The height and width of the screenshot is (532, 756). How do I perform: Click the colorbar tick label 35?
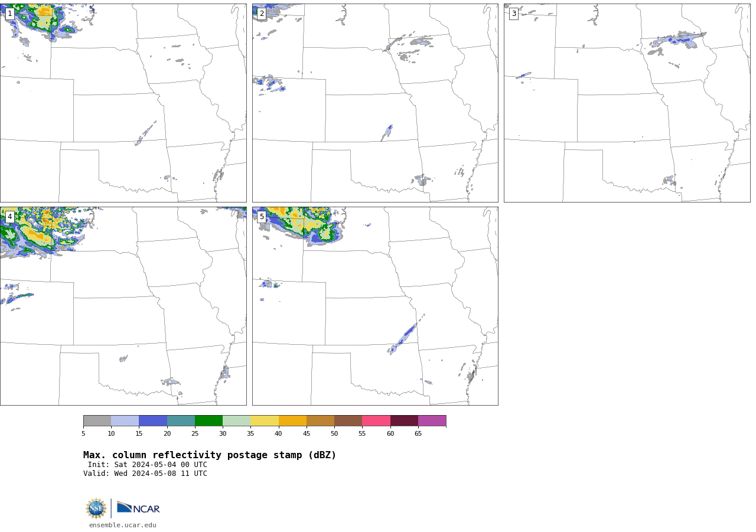pos(250,434)
